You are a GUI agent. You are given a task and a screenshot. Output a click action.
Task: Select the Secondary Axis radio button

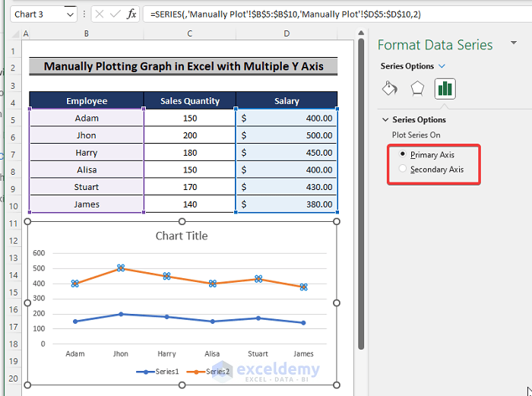(403, 169)
